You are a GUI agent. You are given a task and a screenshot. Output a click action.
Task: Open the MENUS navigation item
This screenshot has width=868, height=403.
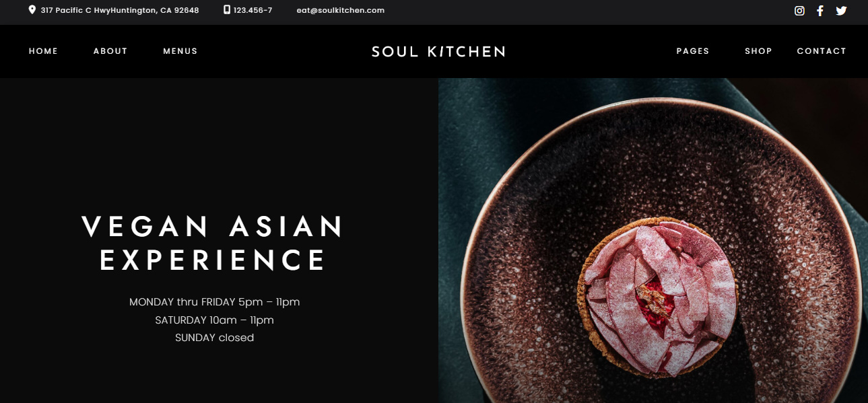pyautogui.click(x=180, y=51)
